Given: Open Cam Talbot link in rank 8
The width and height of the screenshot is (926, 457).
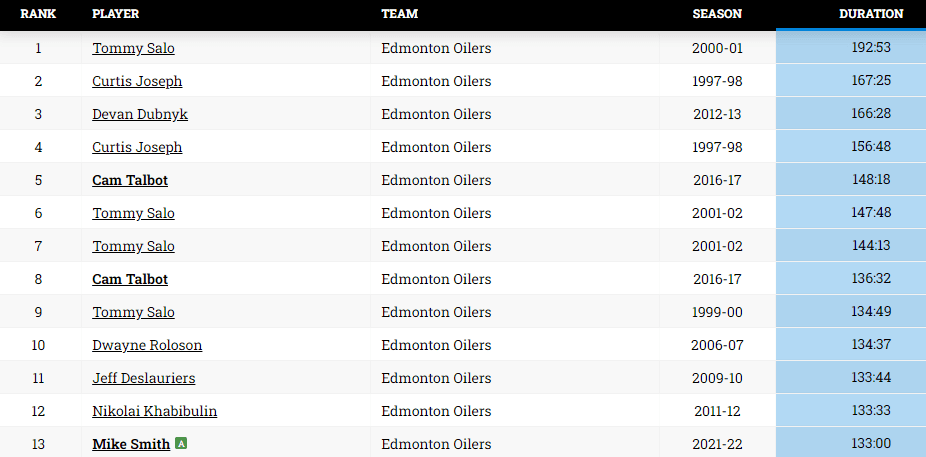Looking at the screenshot, I should 130,279.
